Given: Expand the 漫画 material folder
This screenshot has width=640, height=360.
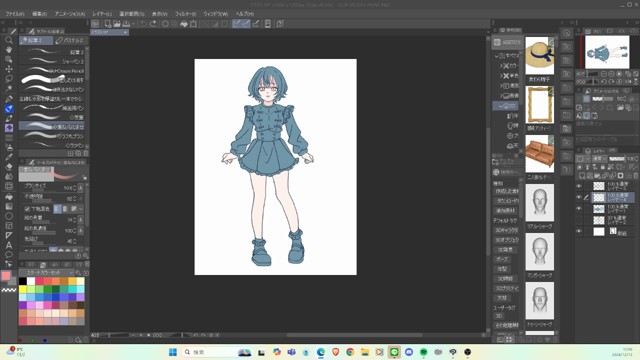Looking at the screenshot, I should point(502,86).
